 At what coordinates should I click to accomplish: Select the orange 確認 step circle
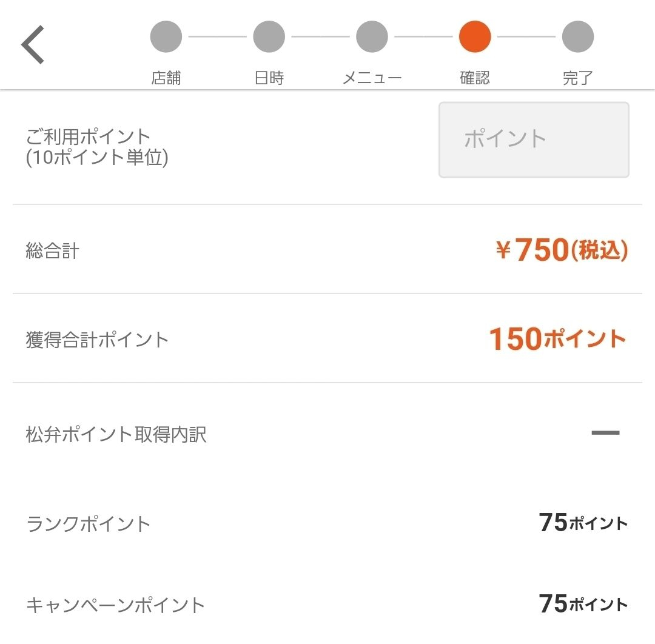(475, 37)
